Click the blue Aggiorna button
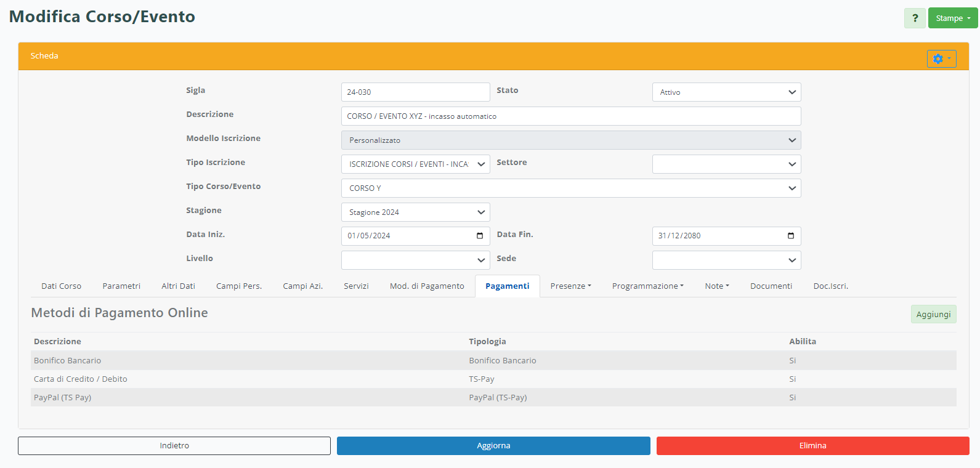 coord(493,446)
